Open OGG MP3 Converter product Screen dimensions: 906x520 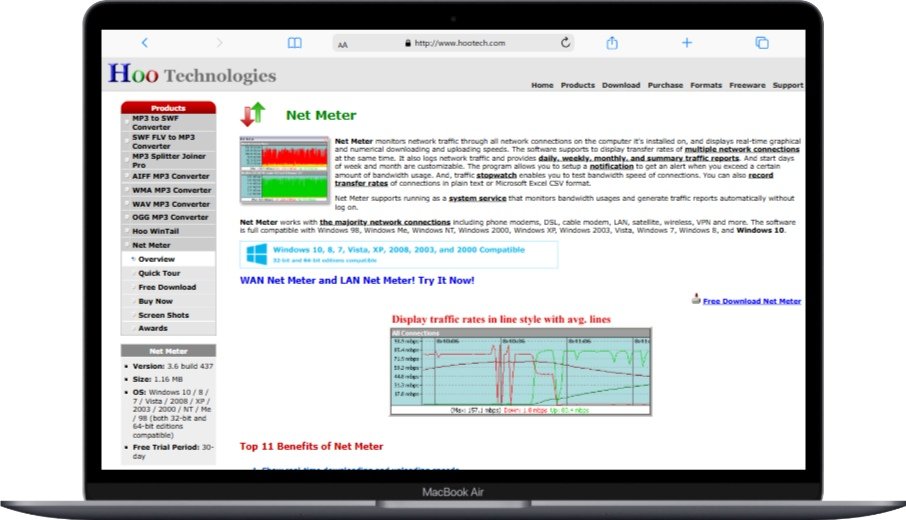[168, 217]
